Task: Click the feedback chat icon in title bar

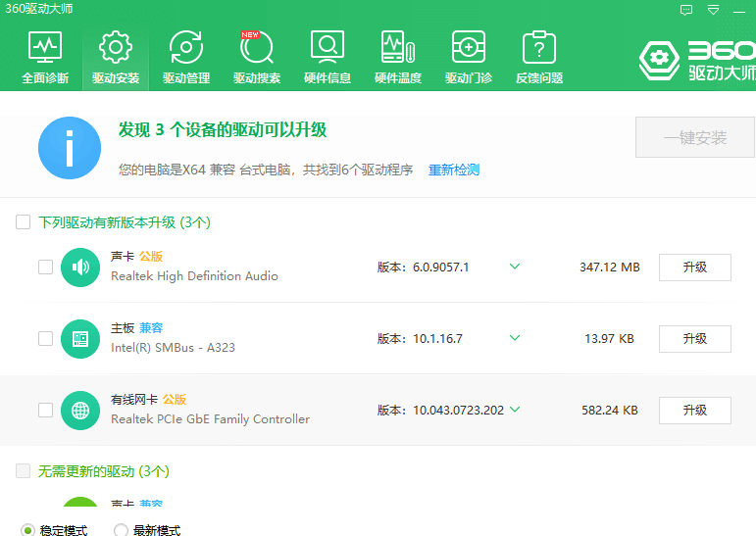Action: pyautogui.click(x=686, y=9)
